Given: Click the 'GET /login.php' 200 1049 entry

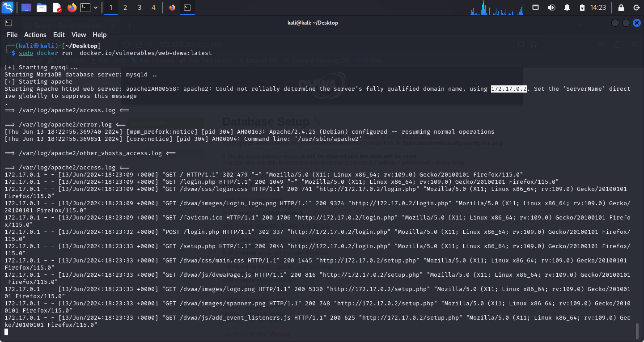Looking at the screenshot, I should click(282, 182).
